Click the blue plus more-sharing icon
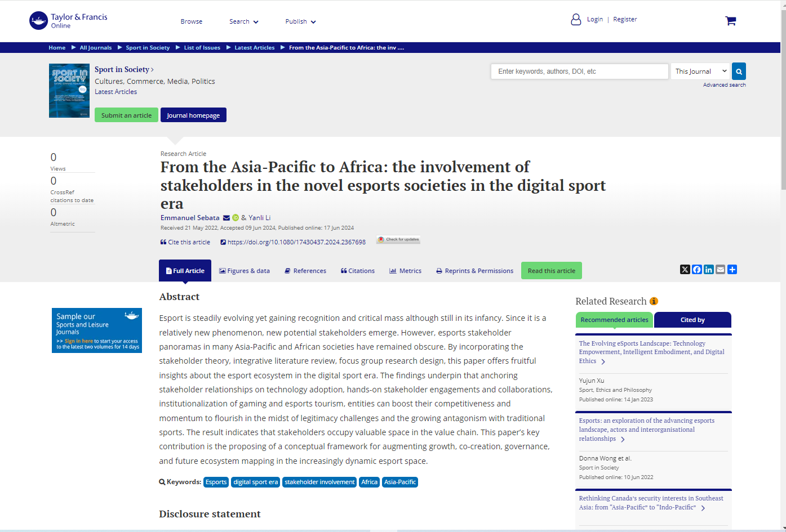786x532 pixels. (732, 270)
